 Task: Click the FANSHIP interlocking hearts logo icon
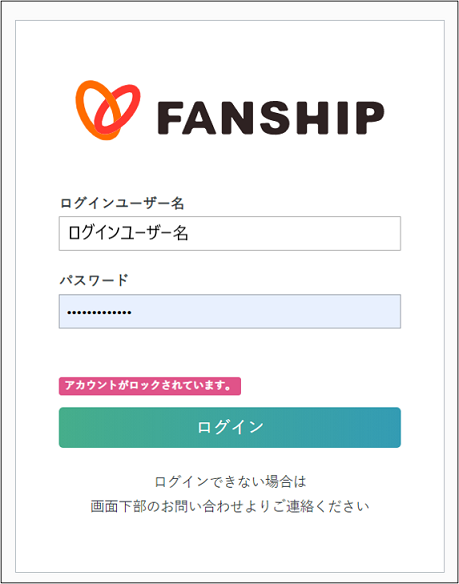(x=108, y=110)
